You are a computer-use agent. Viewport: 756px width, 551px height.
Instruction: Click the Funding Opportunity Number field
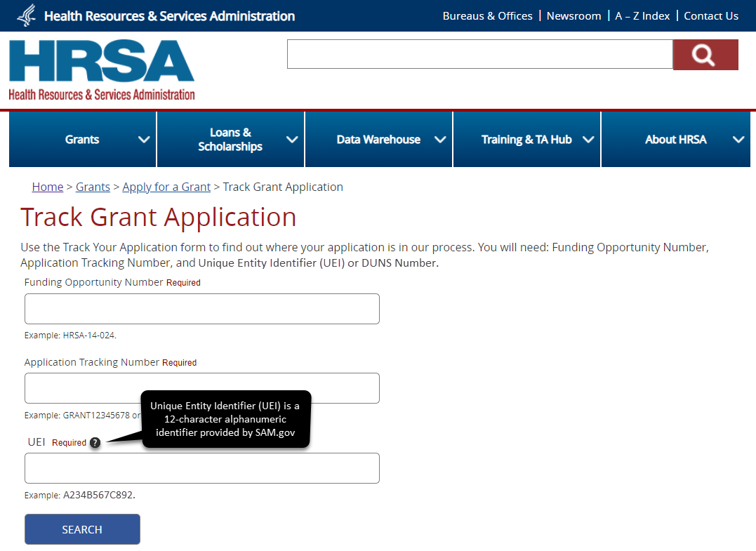202,309
